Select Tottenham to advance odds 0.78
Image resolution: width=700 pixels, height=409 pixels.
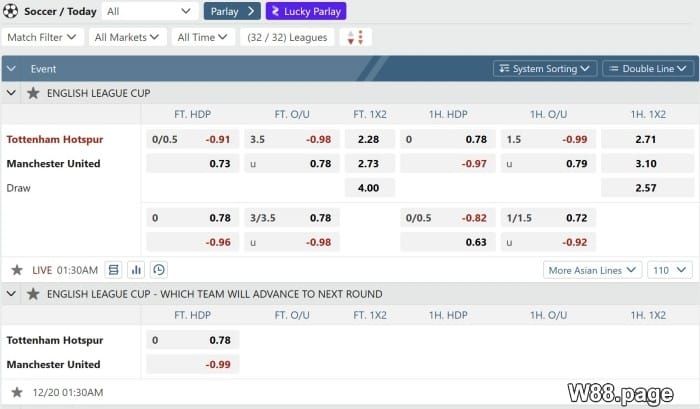(x=192, y=340)
